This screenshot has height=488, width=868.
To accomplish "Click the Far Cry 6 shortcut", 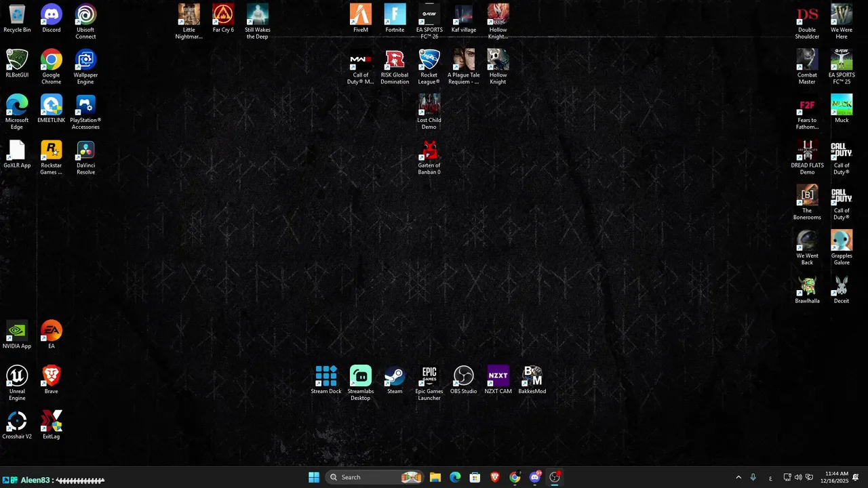I will [x=223, y=18].
